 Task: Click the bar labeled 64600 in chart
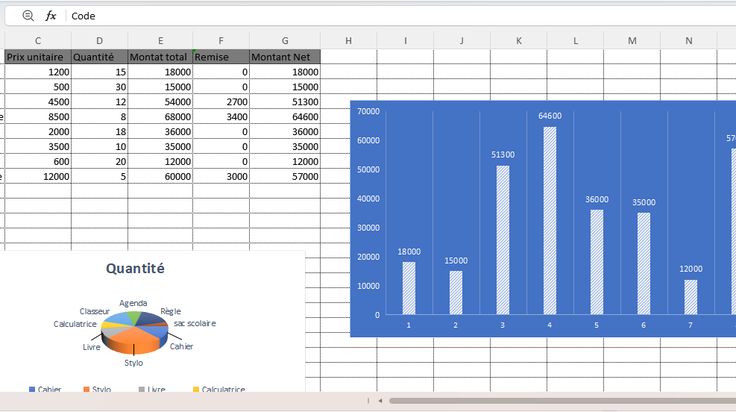[550, 221]
